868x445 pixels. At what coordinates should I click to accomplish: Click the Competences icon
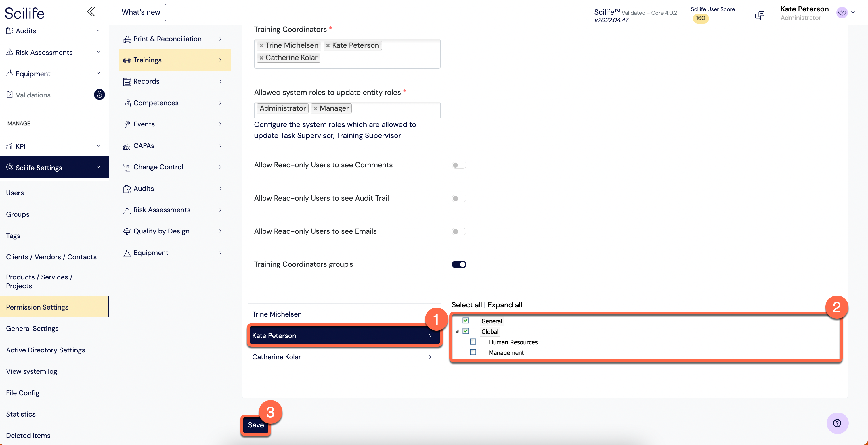coord(127,103)
